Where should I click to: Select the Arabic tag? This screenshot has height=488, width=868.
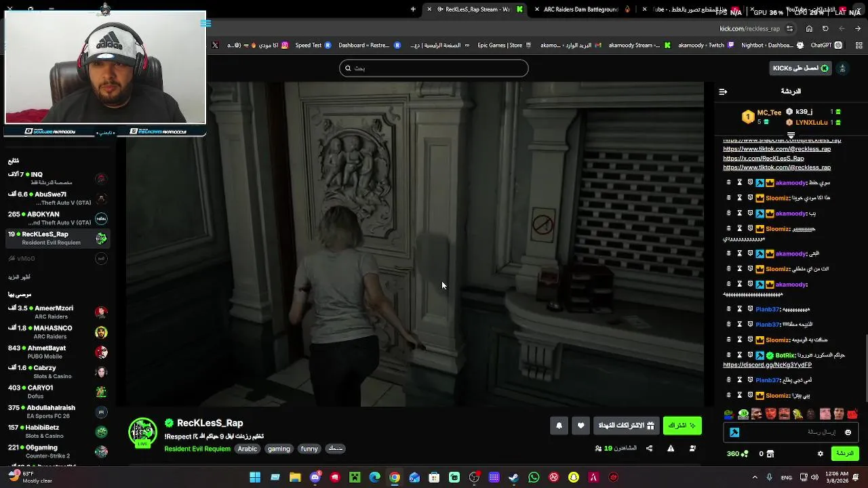coord(248,449)
